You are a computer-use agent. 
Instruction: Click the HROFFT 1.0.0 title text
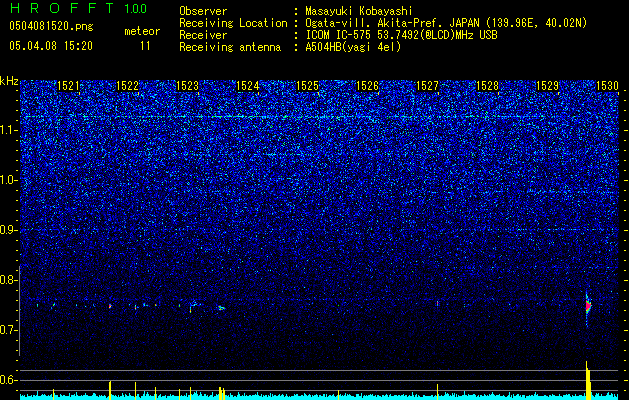78,8
